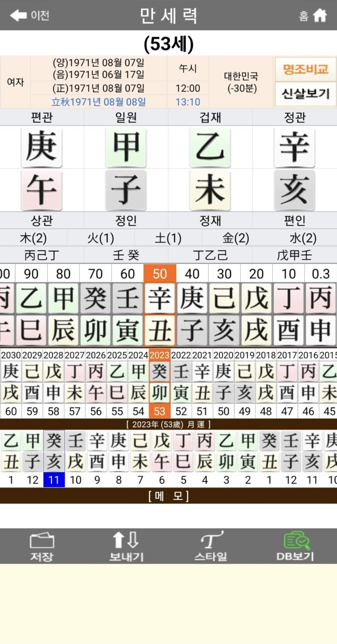
Task: Select year 2025 in yearly row
Action: [117, 383]
